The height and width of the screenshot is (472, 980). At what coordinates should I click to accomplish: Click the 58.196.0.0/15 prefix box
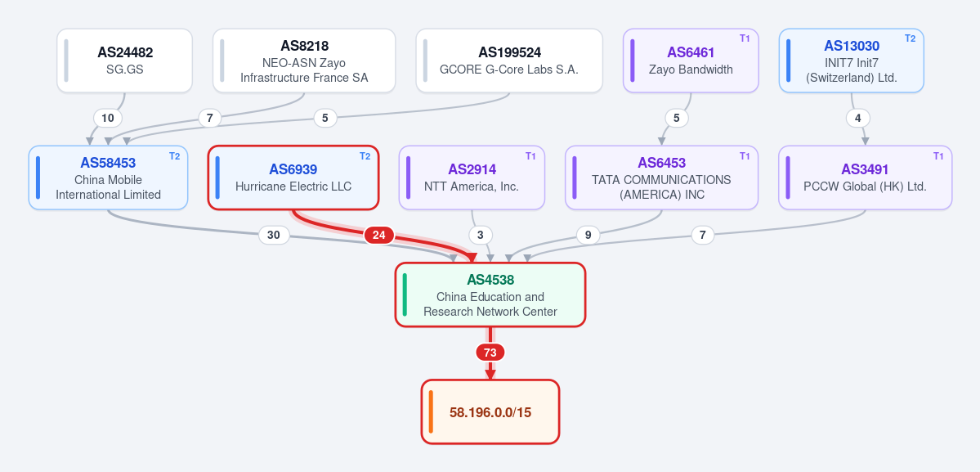(490, 412)
